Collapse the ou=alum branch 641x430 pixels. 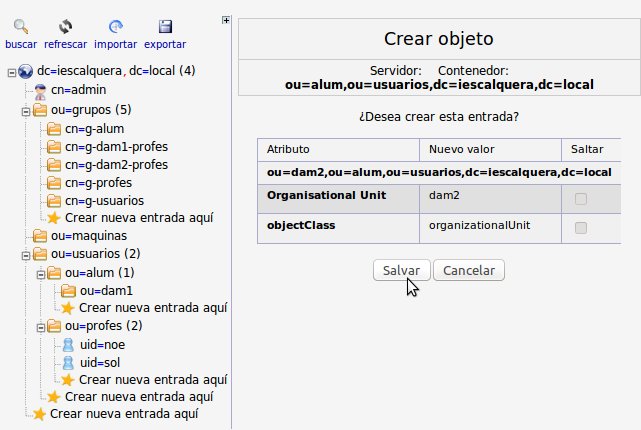coord(40,274)
